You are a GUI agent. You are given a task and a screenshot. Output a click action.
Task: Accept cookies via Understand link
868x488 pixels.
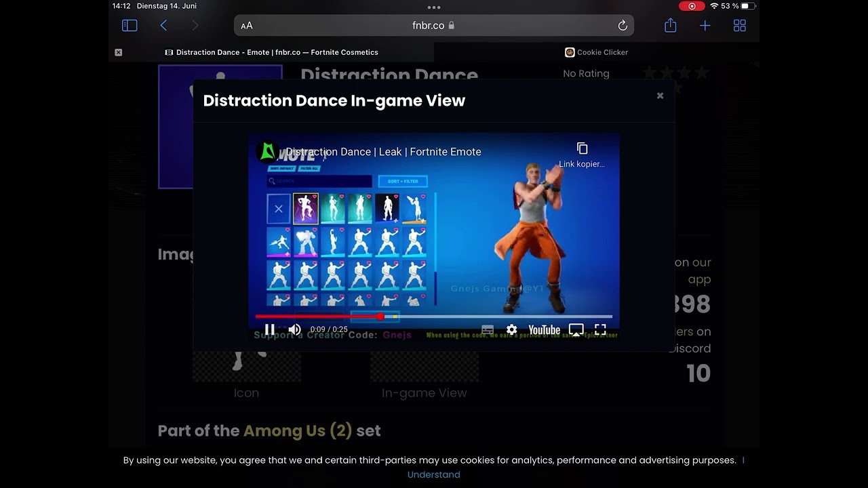pos(434,474)
